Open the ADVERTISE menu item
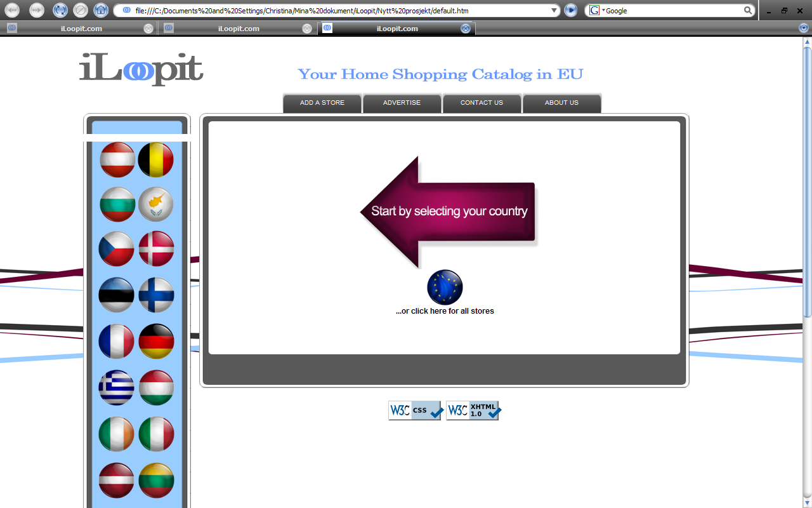This screenshot has width=812, height=508. pos(402,103)
